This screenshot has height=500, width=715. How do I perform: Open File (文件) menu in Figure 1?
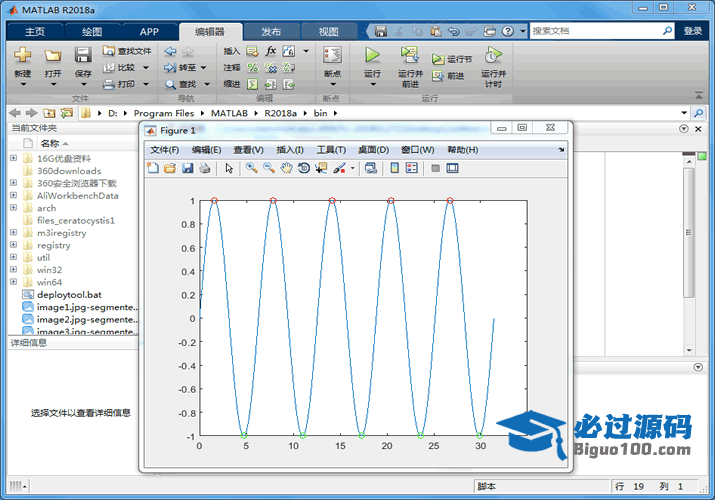pos(165,150)
